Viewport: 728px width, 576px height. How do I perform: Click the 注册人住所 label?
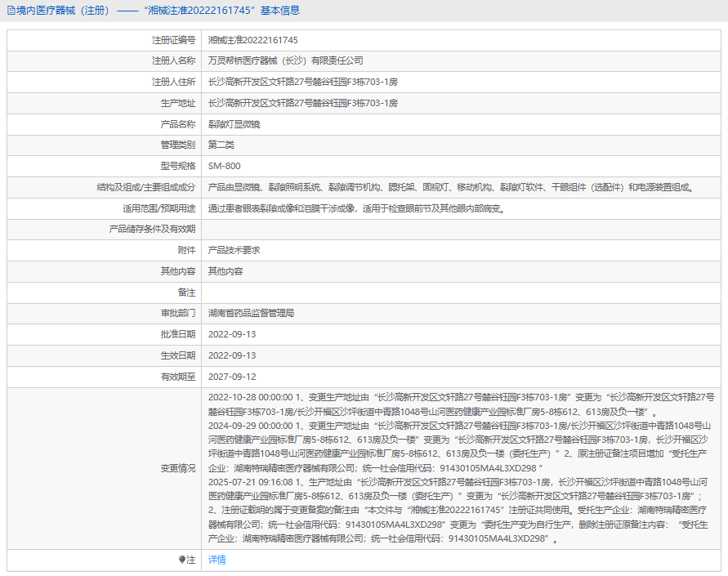(174, 83)
